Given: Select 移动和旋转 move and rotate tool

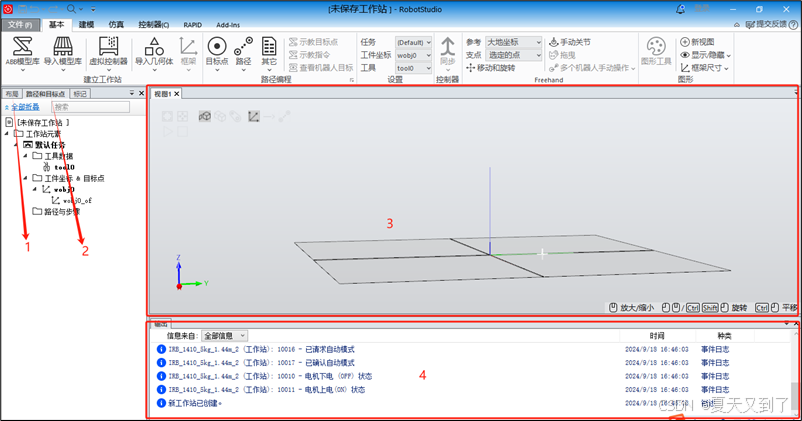Looking at the screenshot, I should click(x=491, y=68).
